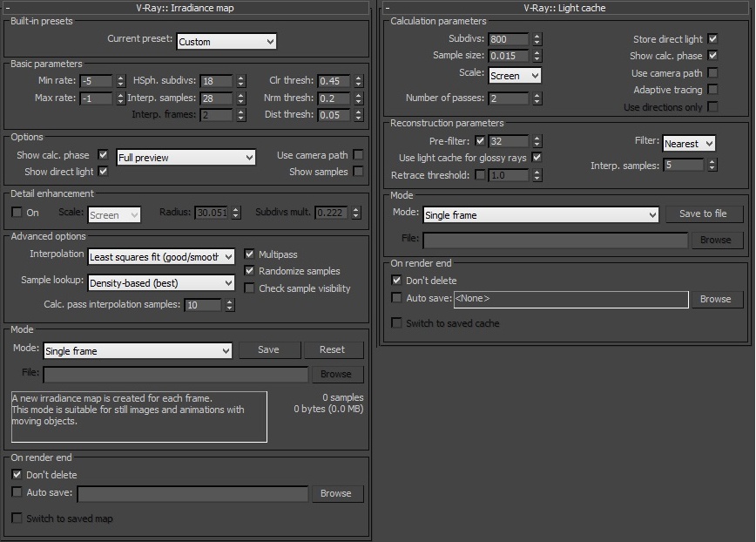Toggle Show direct light in Irradiance options
Screen dimensions: 756x542
pos(103,171)
